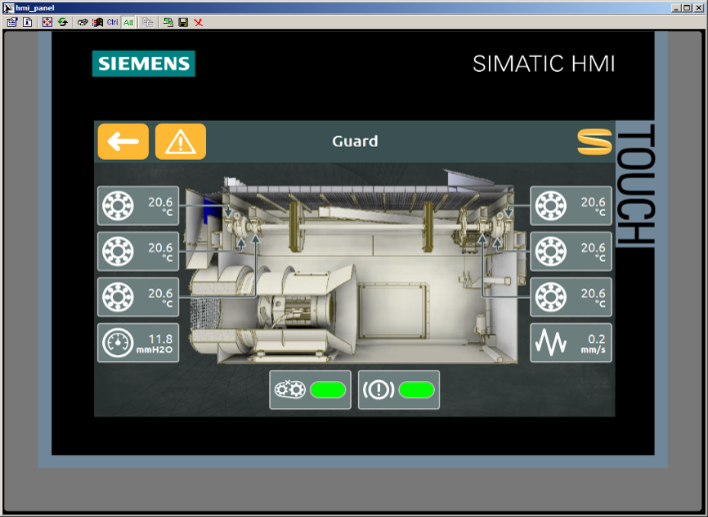Viewport: 708px width, 517px height.
Task: Click the Guard screen title
Action: pos(355,141)
